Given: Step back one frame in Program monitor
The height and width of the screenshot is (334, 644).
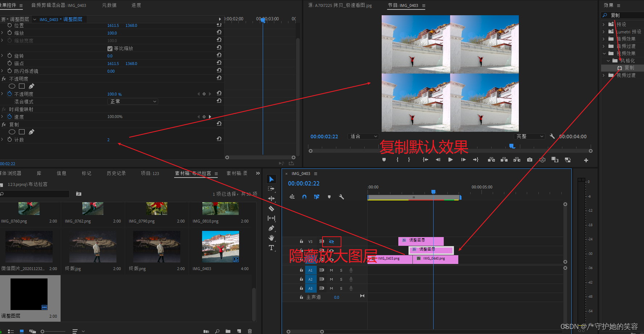Looking at the screenshot, I should point(438,160).
